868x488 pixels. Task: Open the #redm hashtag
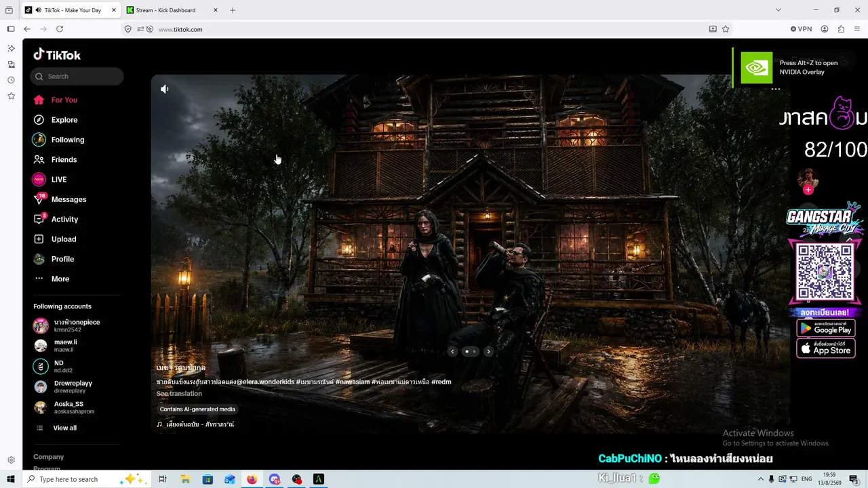[441, 382]
